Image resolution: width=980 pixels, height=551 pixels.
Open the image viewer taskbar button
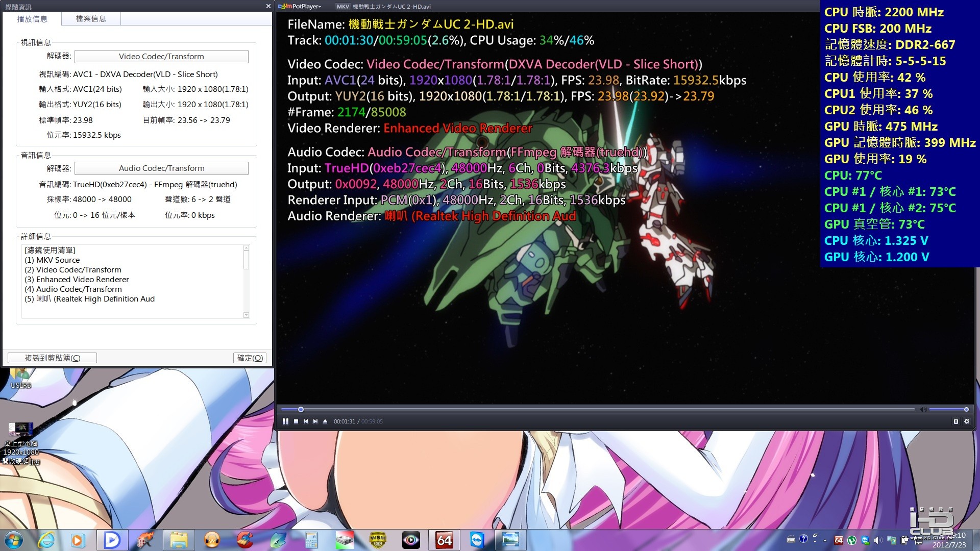(x=510, y=540)
